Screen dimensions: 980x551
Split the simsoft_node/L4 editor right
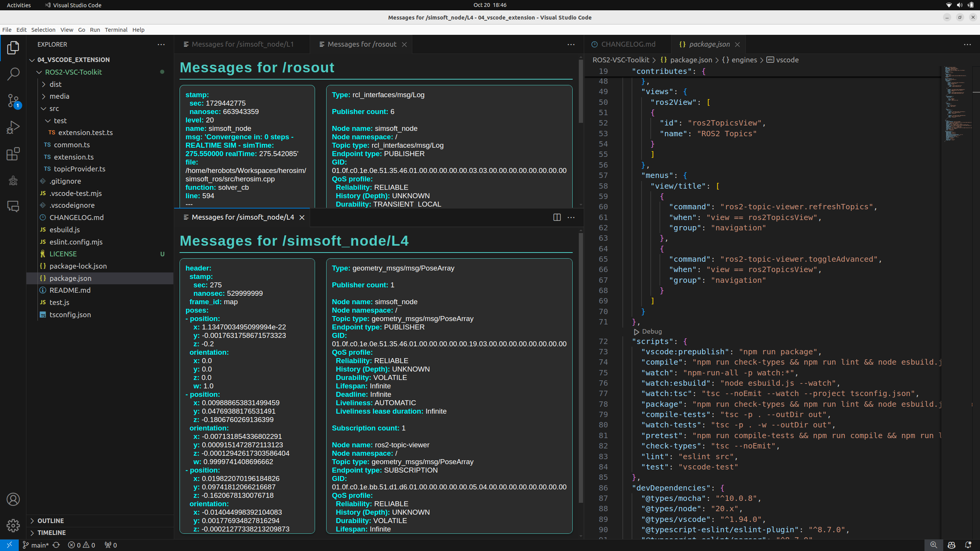coord(557,217)
